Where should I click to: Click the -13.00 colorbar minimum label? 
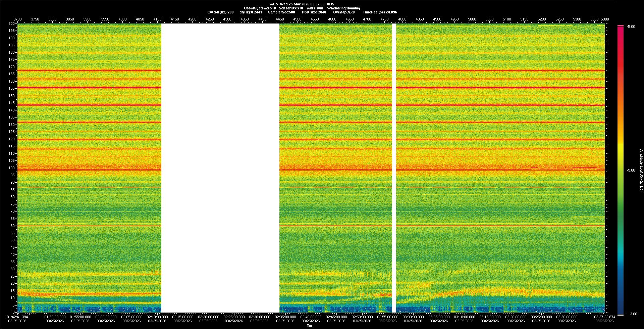[632, 314]
